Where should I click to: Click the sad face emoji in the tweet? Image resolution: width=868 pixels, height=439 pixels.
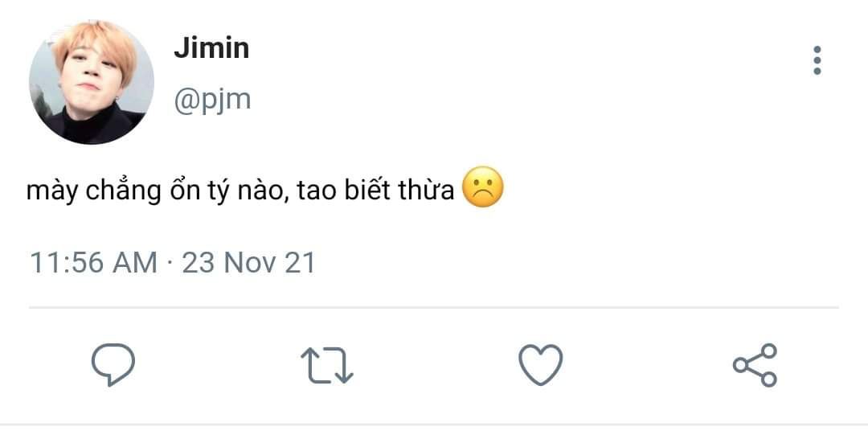483,191
